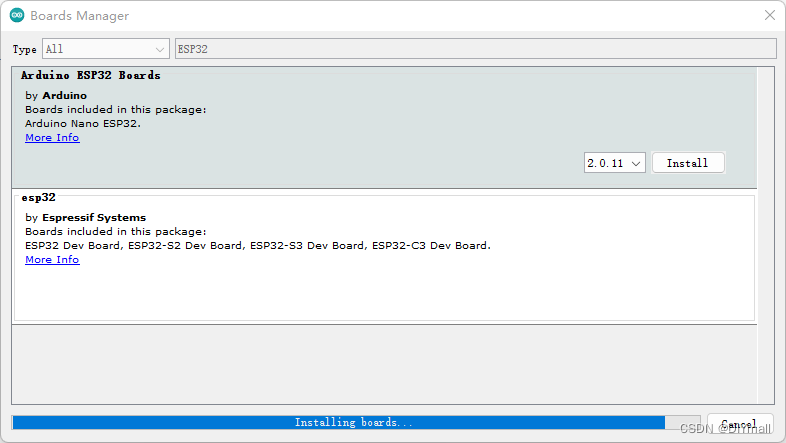This screenshot has width=786, height=443.
Task: Click the 'by Espressif Systems' author text
Action: 86,217
